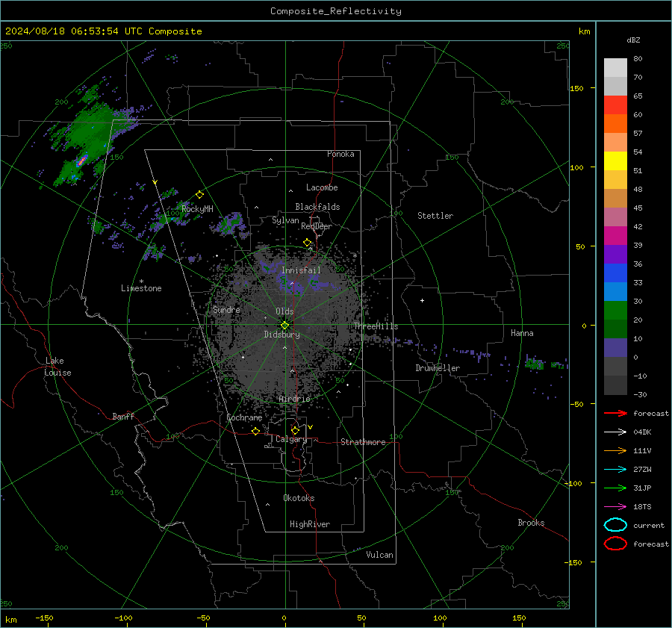The image size is (672, 628).
Task: Click the cyan 27ZW arrow legend icon
Action: pos(615,470)
